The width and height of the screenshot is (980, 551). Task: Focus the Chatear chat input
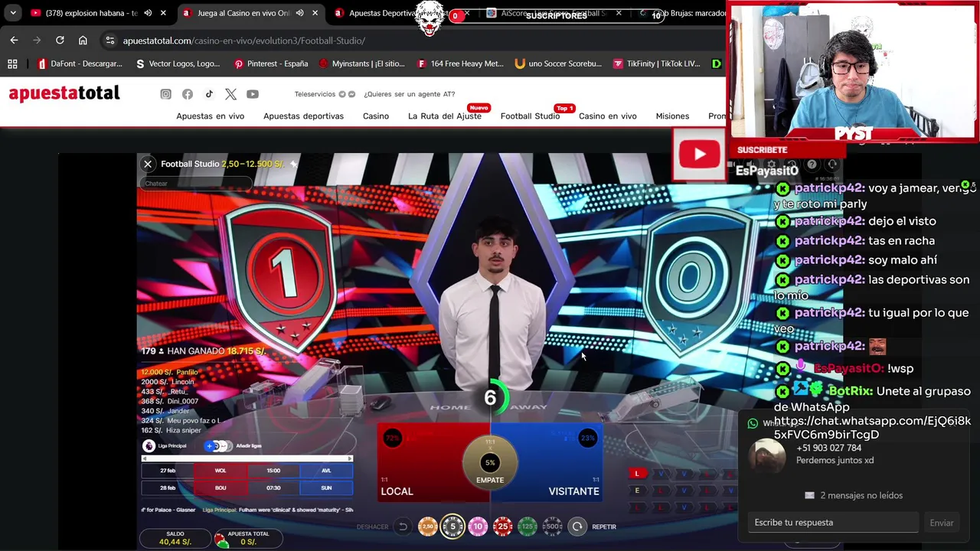195,184
